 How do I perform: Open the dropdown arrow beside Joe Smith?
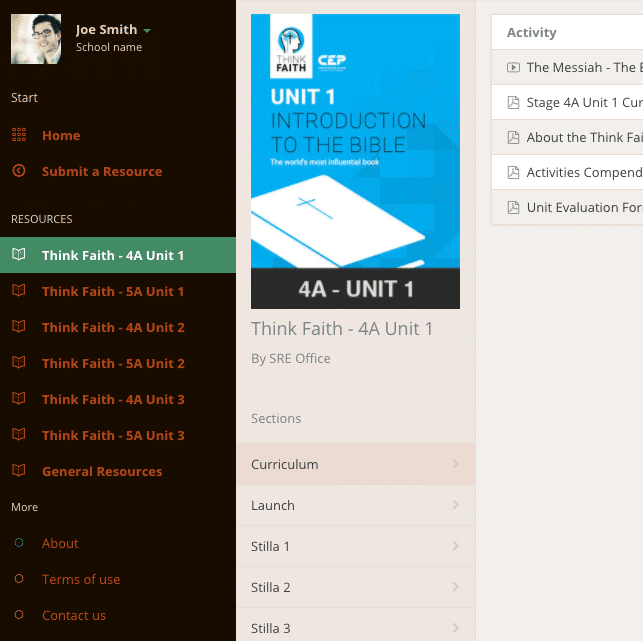click(147, 30)
